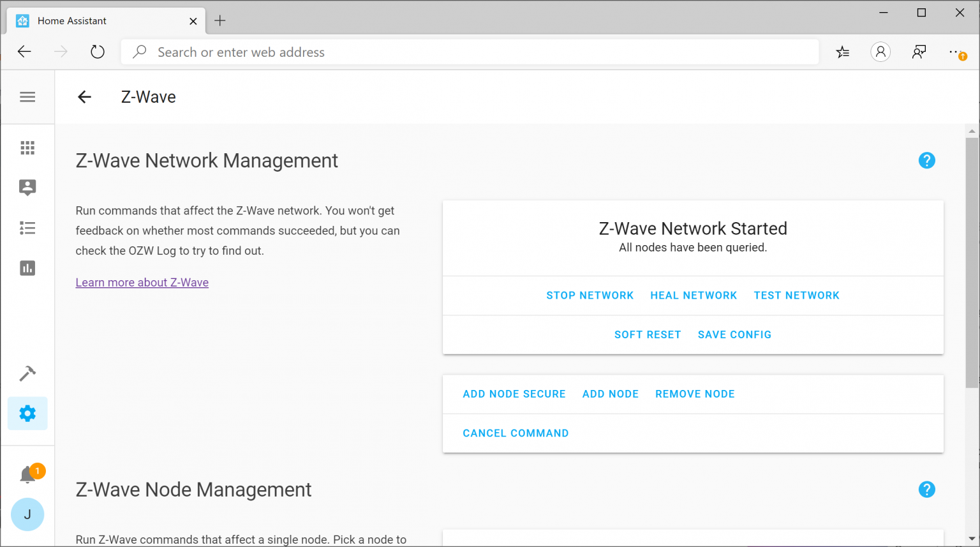The width and height of the screenshot is (980, 547).
Task: Open a new browser tab
Action: (x=219, y=20)
